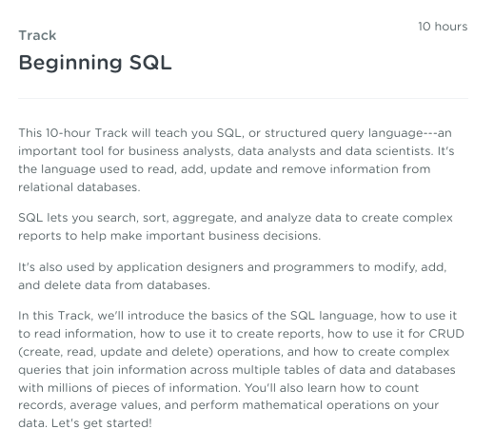Click "In this Track" starting the final paragraph
The height and width of the screenshot is (448, 494).
pos(55,316)
